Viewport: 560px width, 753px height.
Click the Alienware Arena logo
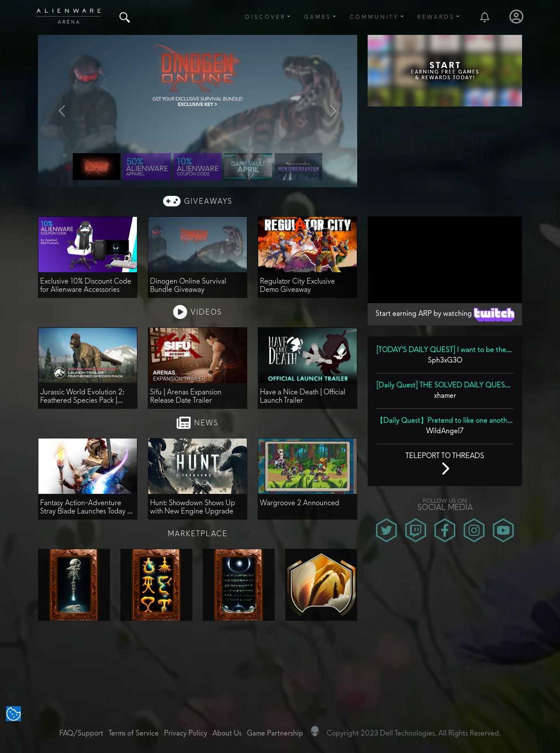coord(69,17)
